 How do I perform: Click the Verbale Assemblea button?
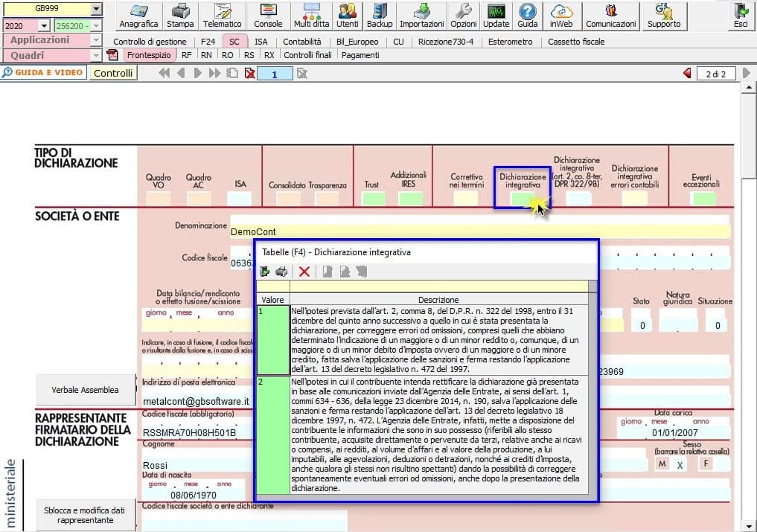click(x=86, y=390)
